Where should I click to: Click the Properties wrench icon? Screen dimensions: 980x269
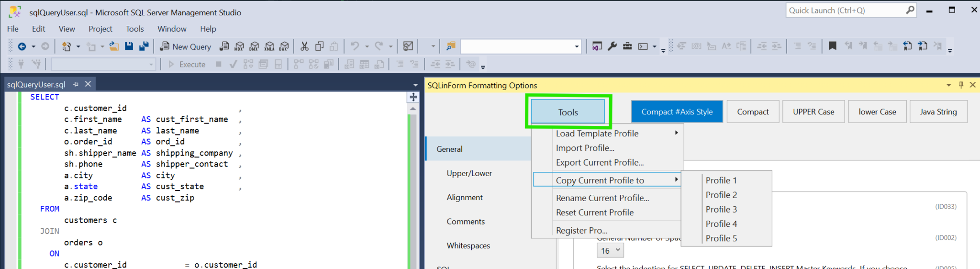pyautogui.click(x=612, y=46)
